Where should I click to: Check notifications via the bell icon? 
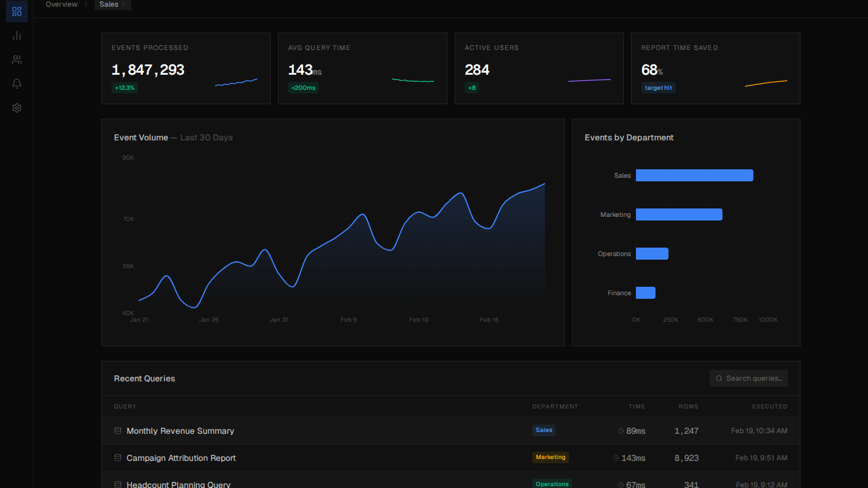coord(16,83)
